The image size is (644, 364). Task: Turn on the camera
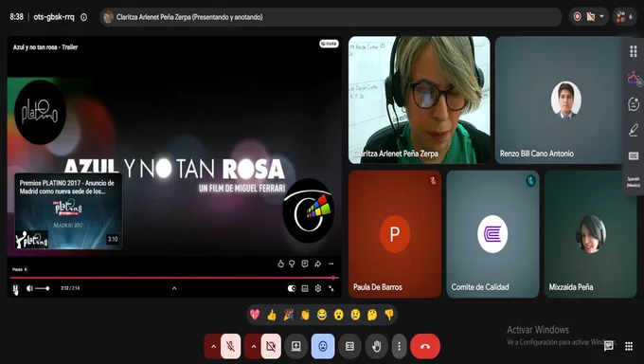[271, 346]
